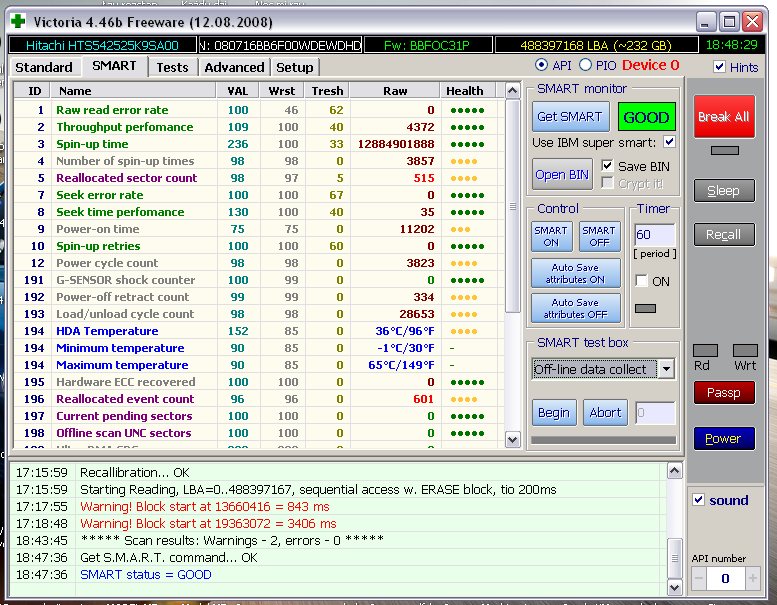The height and width of the screenshot is (605, 777).
Task: Click the Timer period input field
Action: (x=655, y=234)
